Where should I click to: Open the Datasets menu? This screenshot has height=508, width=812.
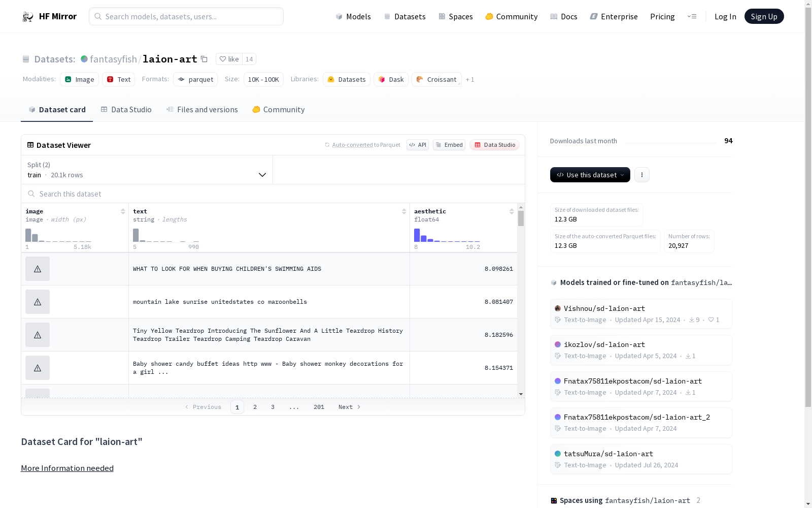[404, 16]
